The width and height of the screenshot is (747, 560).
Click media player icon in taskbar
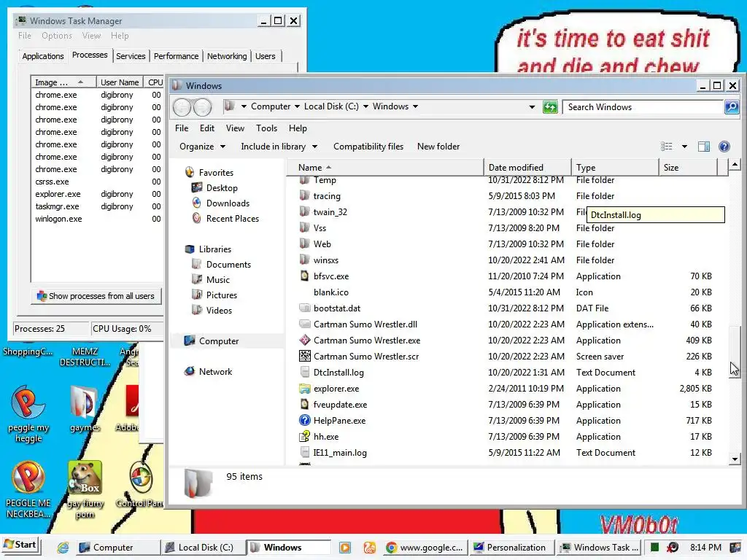[x=345, y=548]
